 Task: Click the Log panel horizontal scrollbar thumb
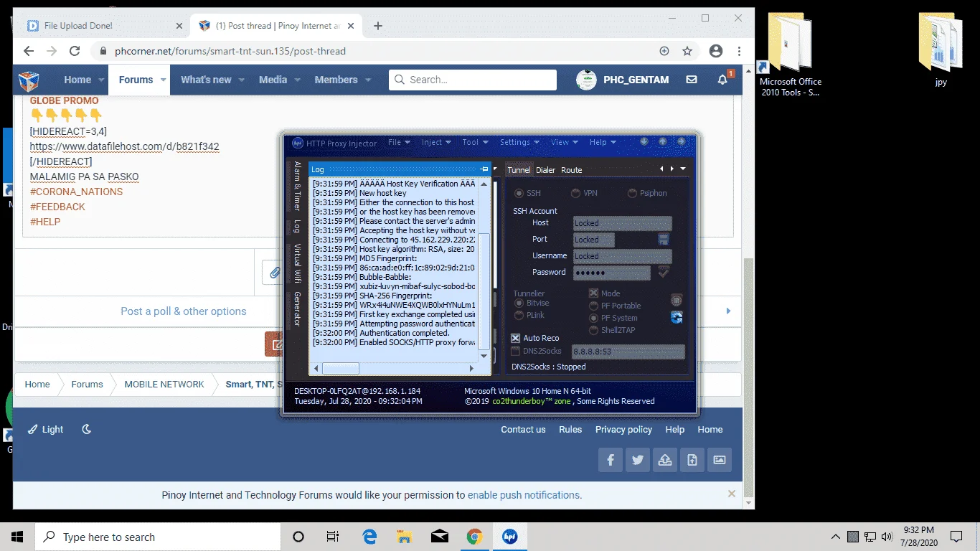point(340,368)
